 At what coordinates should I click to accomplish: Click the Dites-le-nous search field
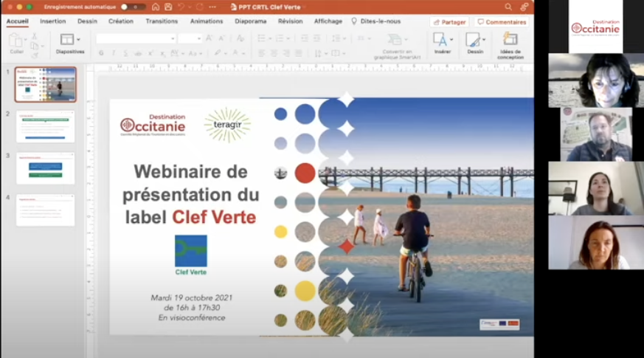click(x=375, y=21)
